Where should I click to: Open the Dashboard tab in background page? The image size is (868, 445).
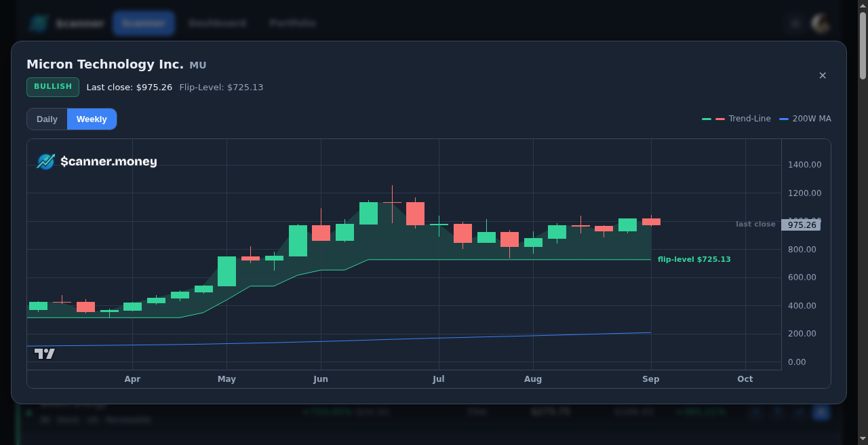(217, 23)
